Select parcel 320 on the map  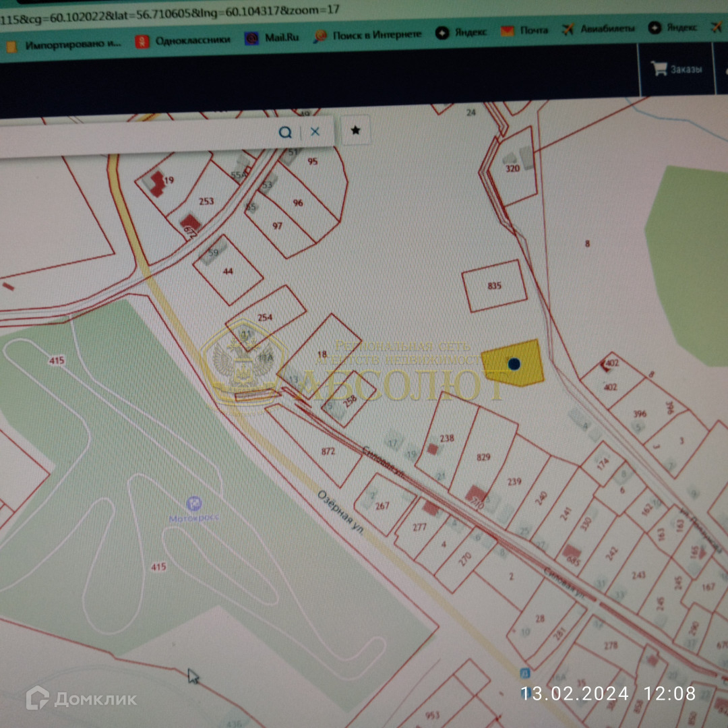tap(514, 168)
